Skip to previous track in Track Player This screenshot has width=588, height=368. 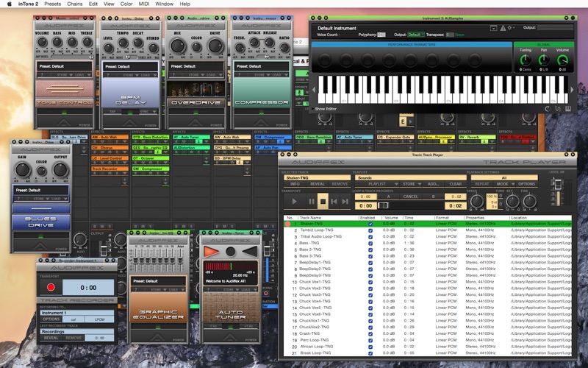(334, 202)
